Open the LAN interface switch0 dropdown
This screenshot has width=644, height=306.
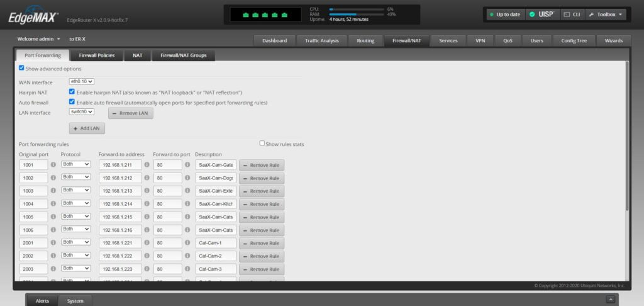point(82,111)
